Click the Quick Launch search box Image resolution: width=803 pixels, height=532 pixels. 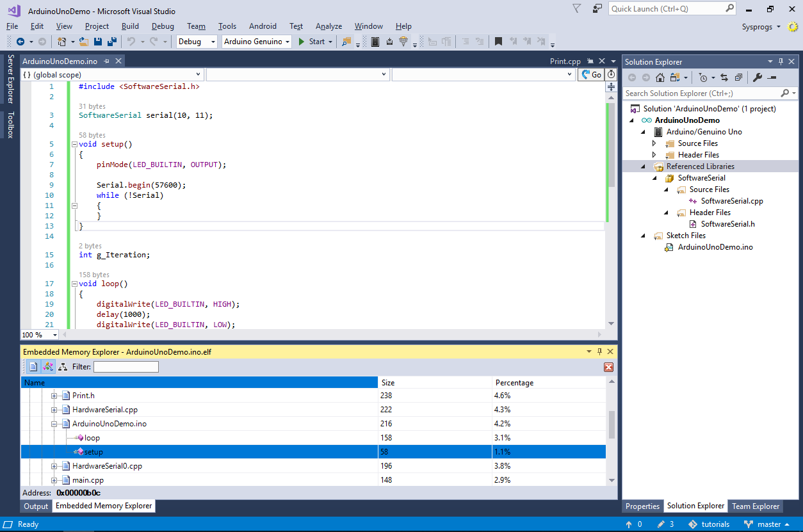pos(672,9)
